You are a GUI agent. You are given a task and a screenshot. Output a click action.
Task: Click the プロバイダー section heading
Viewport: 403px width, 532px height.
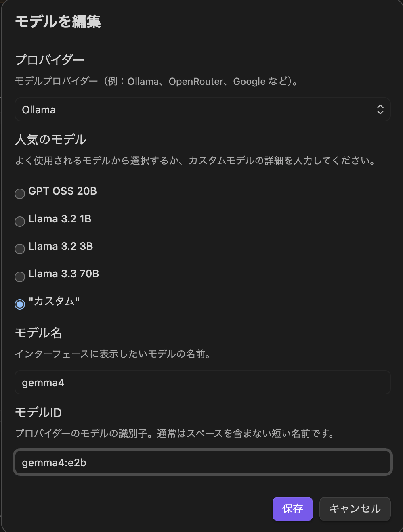[50, 60]
